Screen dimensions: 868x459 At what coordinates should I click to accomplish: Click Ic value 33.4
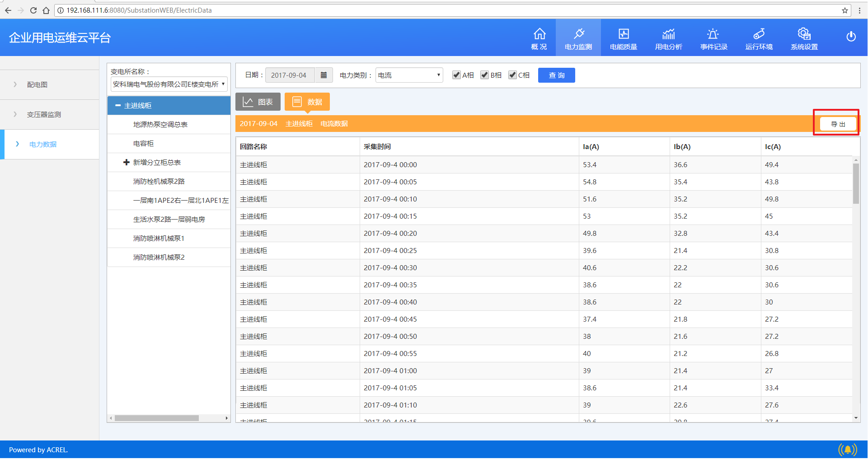tap(772, 388)
